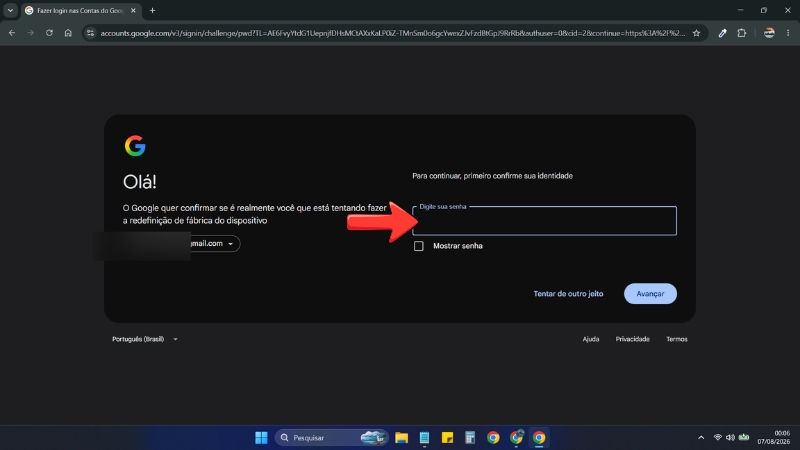Click the browser forward arrow

pyautogui.click(x=31, y=33)
